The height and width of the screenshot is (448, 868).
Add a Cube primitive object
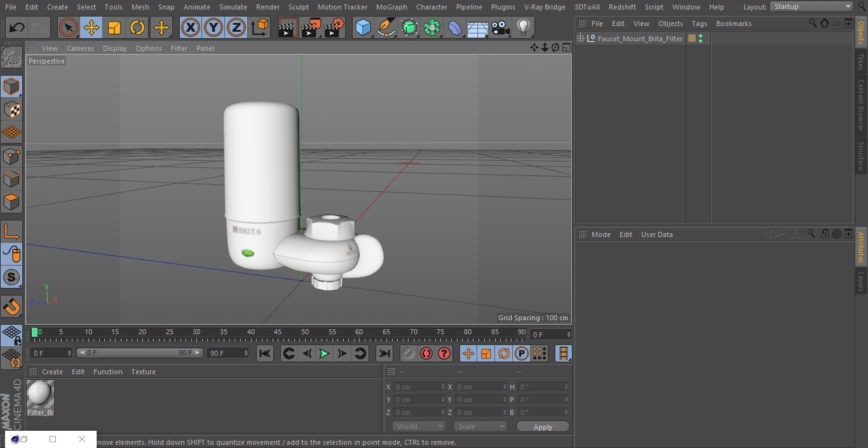click(x=363, y=27)
